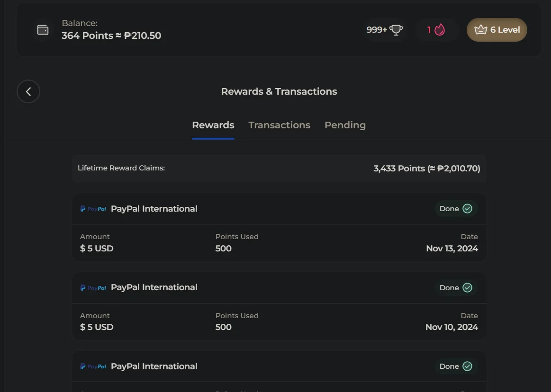Open the Pending tab
This screenshot has height=392, width=551.
point(345,125)
